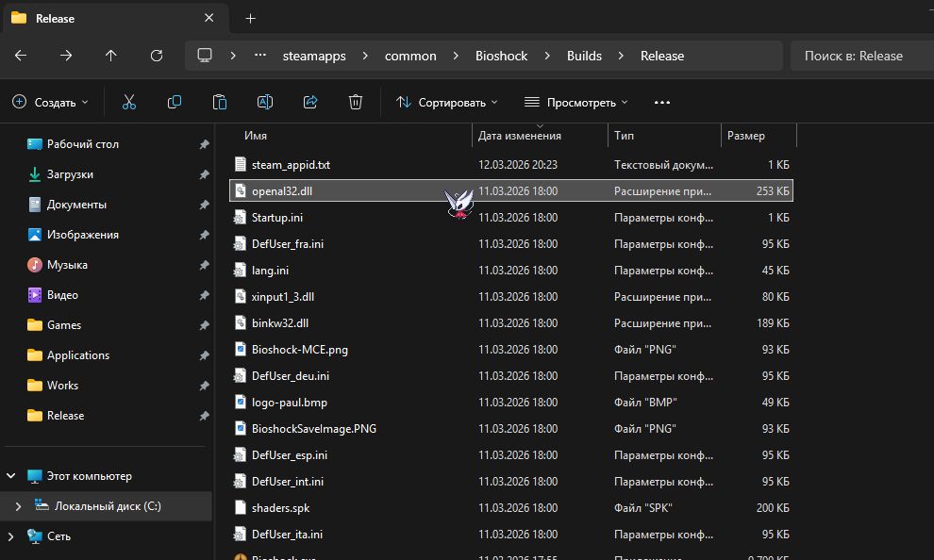The width and height of the screenshot is (934, 560).
Task: Select file openal32.dll
Action: [x=511, y=191]
